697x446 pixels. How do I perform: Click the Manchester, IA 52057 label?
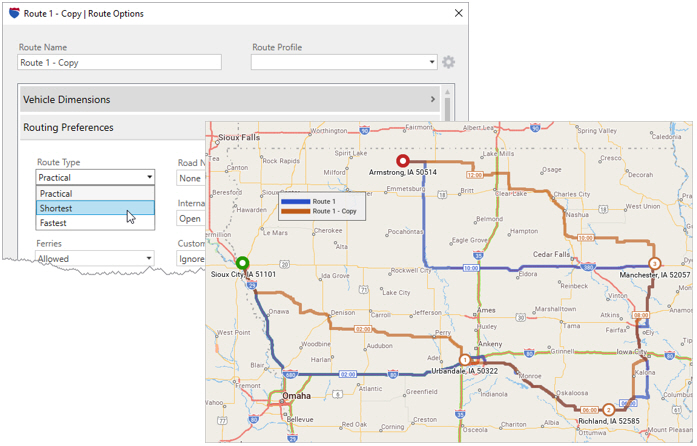[655, 275]
